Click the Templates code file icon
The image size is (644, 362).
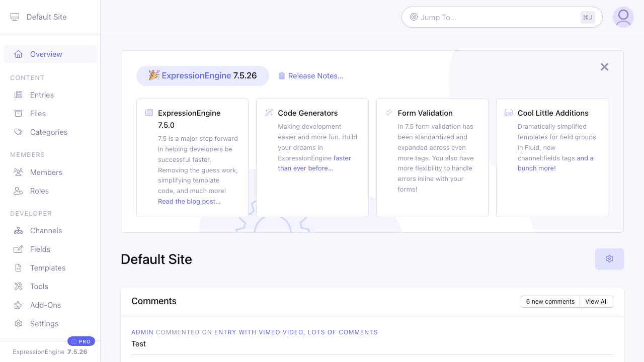point(18,268)
